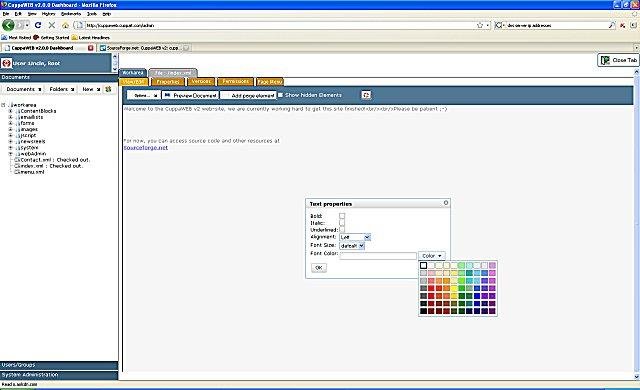
Task: Open the Getting Started bookmark
Action: point(51,38)
